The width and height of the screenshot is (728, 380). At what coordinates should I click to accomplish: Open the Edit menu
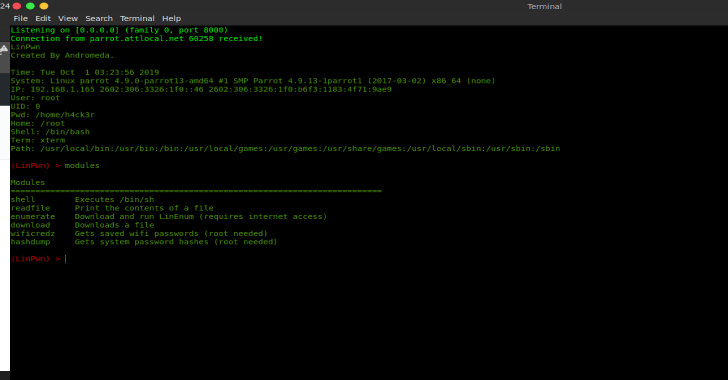coord(43,19)
